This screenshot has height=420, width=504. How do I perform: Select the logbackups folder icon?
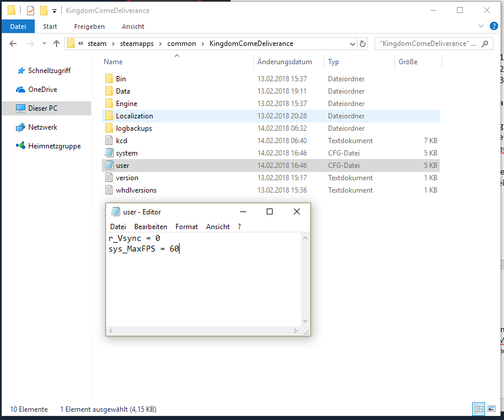[110, 128]
